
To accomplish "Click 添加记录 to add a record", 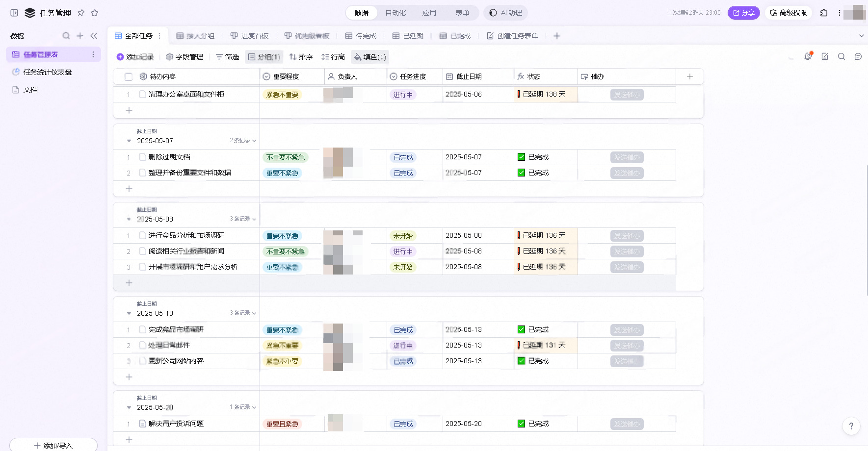I will click(x=135, y=57).
